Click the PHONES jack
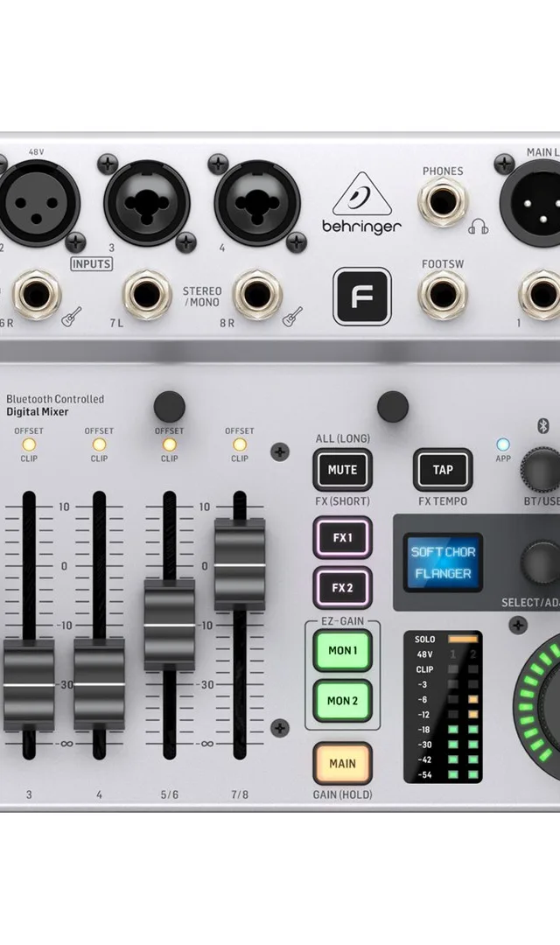 [x=443, y=202]
